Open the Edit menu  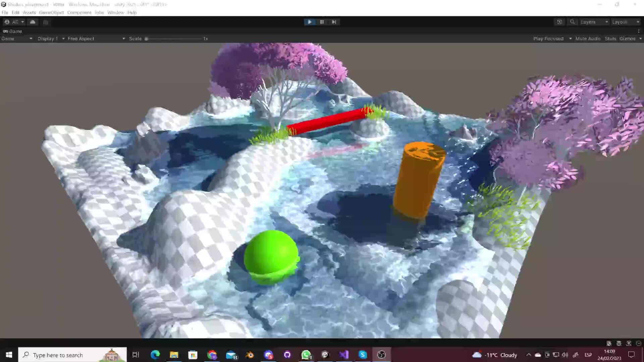(x=15, y=12)
